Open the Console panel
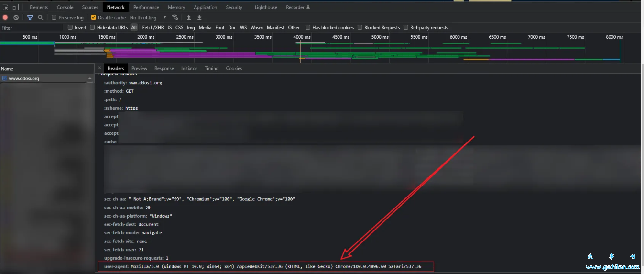644x274 pixels. point(65,7)
